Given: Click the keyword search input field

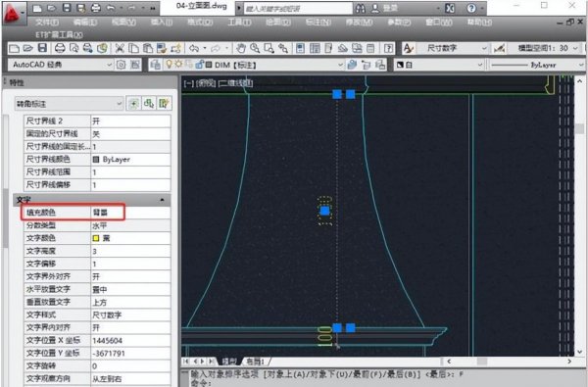Looking at the screenshot, I should click(298, 8).
